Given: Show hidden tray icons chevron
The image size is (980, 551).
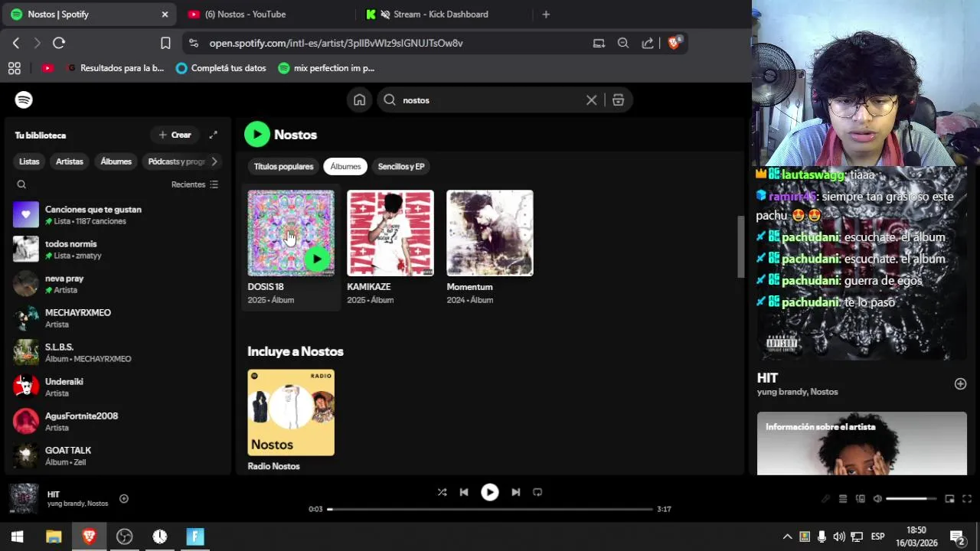Looking at the screenshot, I should point(787,536).
